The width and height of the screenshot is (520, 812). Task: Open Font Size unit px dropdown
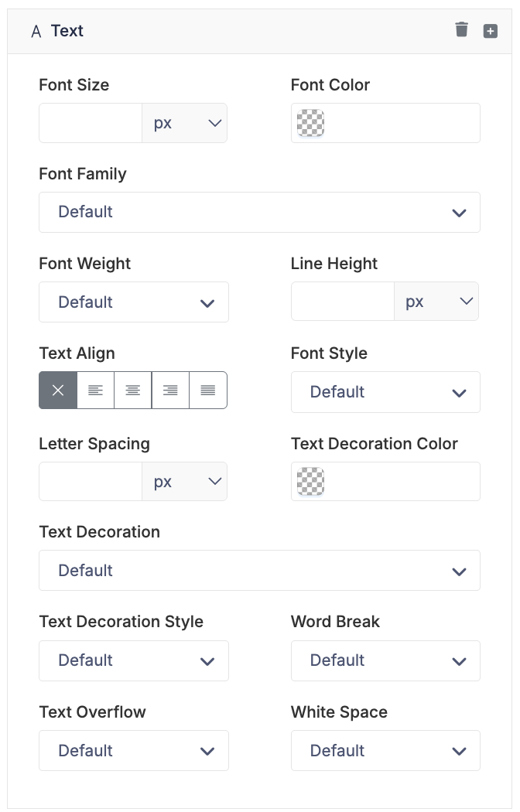[x=184, y=123]
